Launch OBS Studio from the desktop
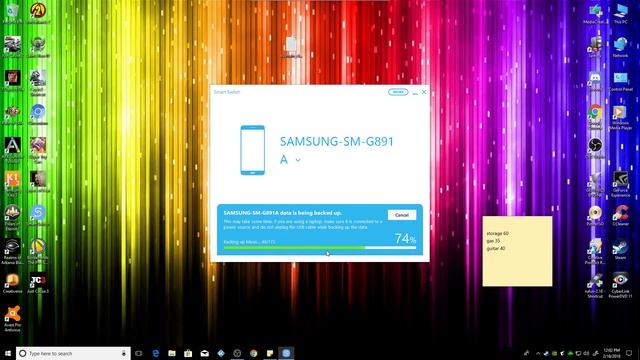 coord(595,148)
